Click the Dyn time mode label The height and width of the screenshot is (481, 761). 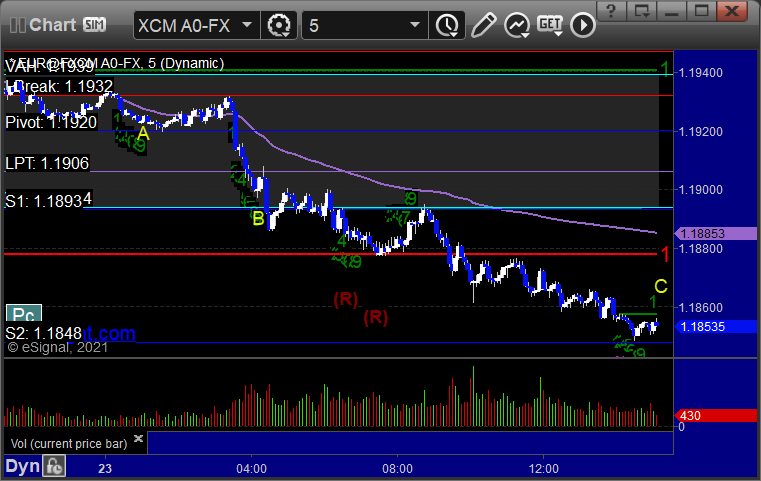pos(22,466)
